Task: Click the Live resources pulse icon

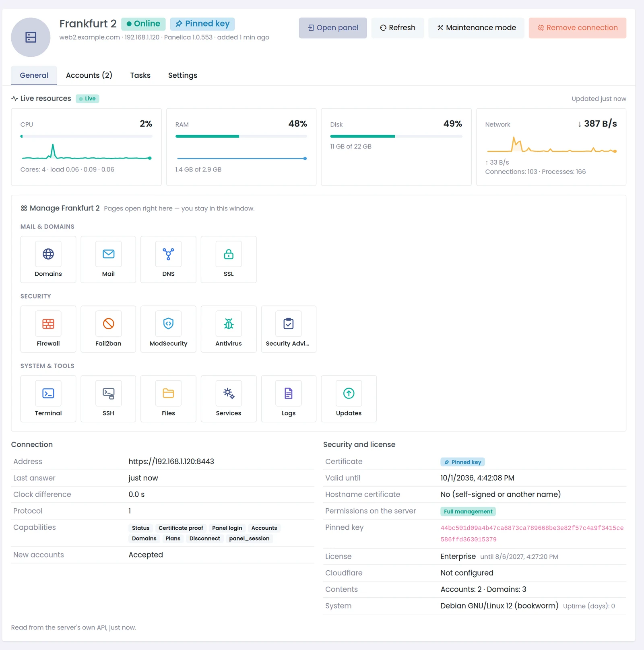Action: [x=14, y=98]
